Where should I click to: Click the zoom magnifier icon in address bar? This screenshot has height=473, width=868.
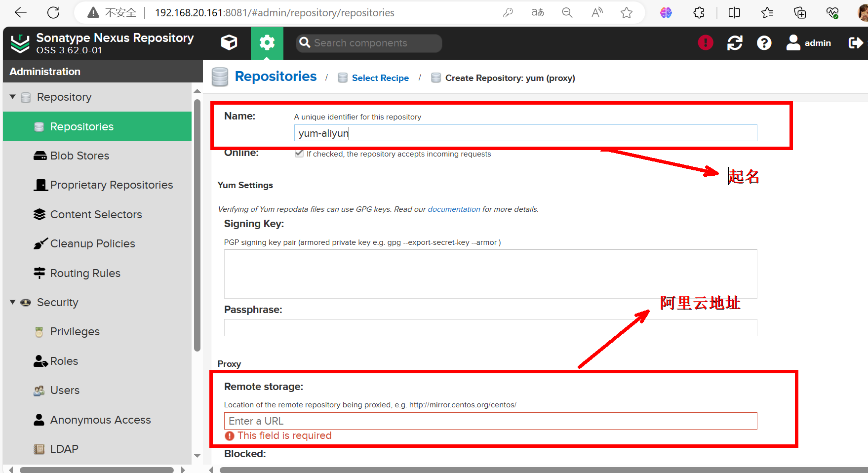567,12
